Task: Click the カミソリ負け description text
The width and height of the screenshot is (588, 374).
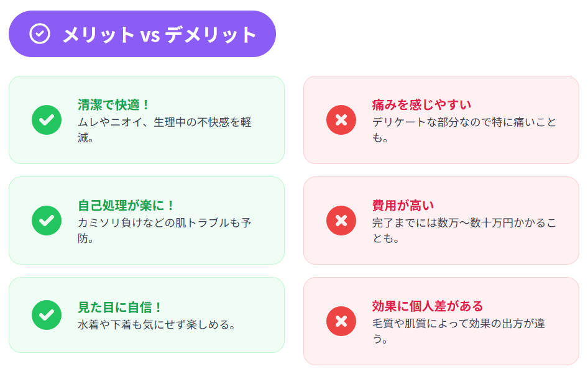Action: (x=164, y=230)
